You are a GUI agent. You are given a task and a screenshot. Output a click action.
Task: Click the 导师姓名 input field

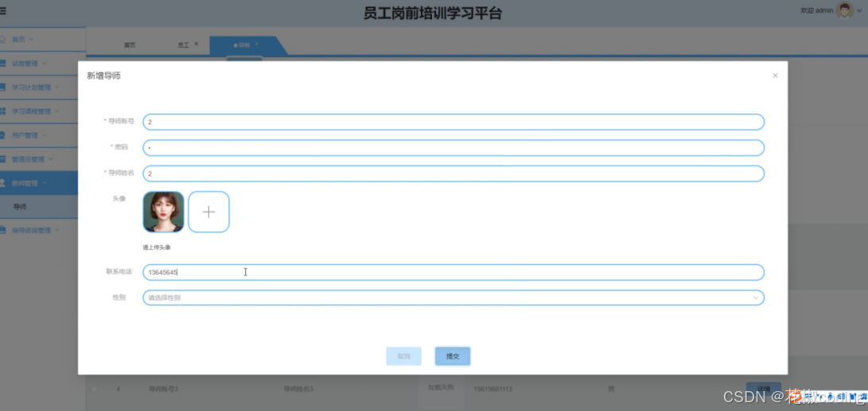tap(453, 173)
